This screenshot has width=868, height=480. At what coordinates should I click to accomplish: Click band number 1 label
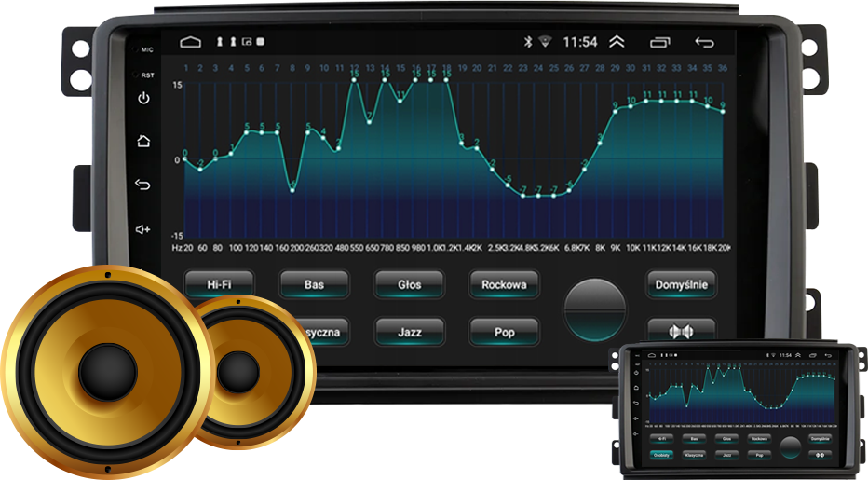(186, 68)
